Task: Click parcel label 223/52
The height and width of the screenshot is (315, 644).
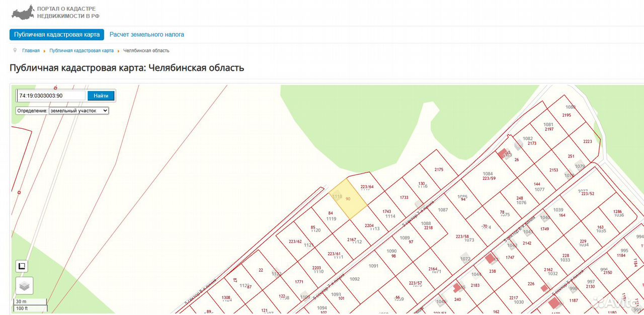Action: click(588, 194)
